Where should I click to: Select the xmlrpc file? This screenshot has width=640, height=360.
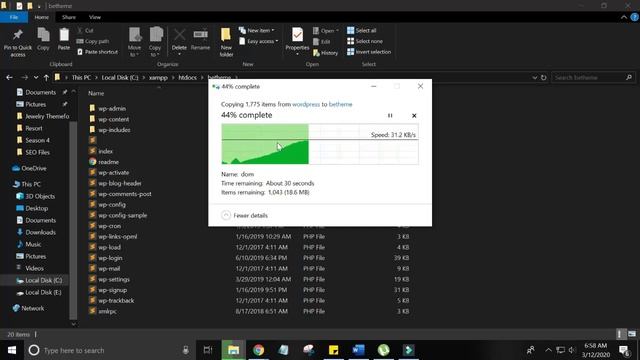point(103,311)
